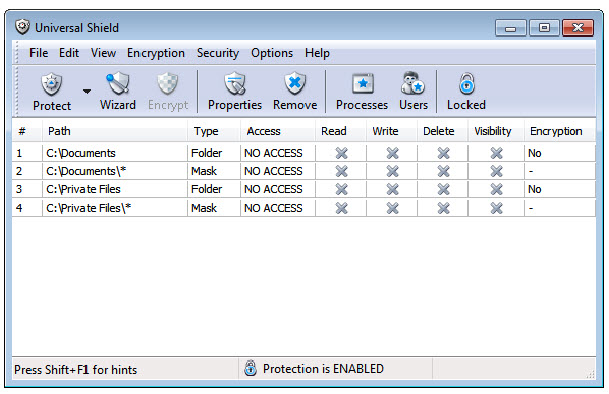
Task: Click Visibility X mark for C:\Documents\*
Action: click(x=496, y=171)
